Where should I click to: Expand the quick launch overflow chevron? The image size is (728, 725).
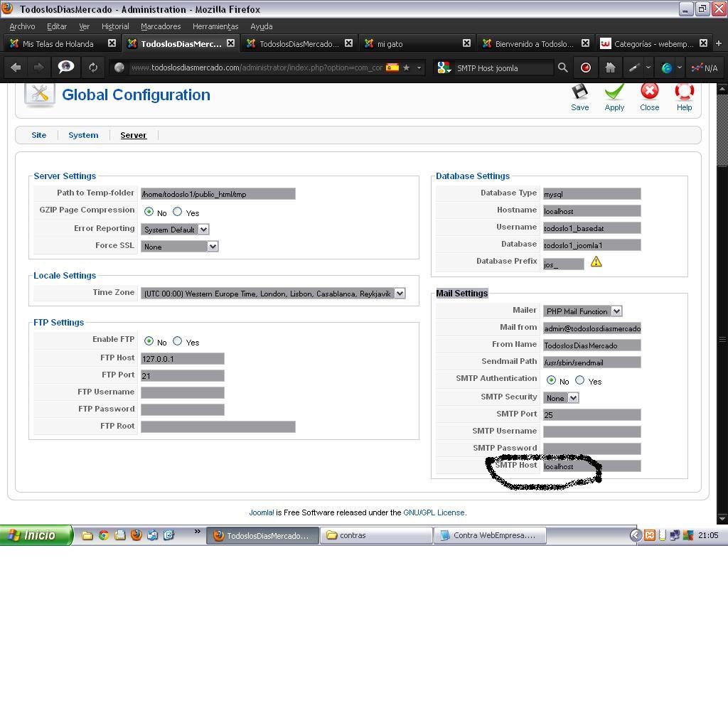[198, 532]
